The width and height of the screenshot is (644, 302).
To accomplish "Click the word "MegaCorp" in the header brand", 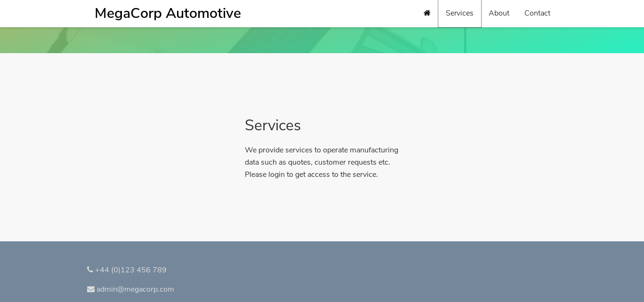I will [x=128, y=14].
